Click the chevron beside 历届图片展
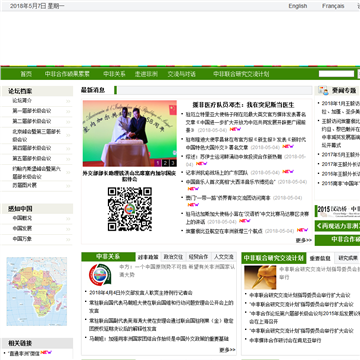This screenshot has height=360, width=360. (x=68, y=185)
